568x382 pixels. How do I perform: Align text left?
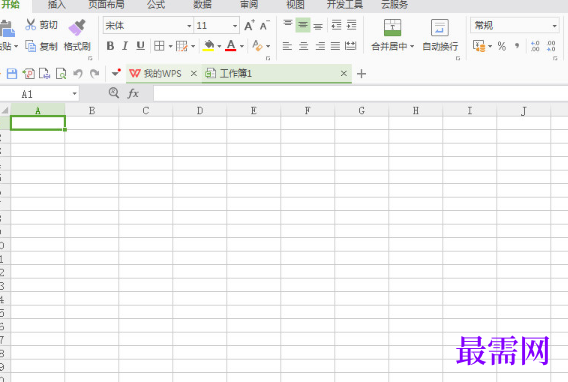tap(287, 46)
